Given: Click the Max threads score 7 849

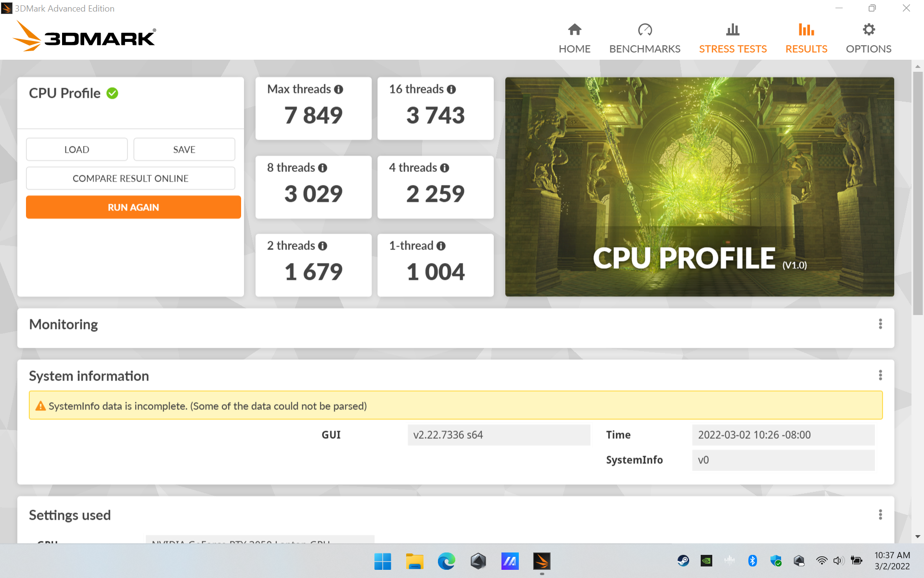Looking at the screenshot, I should [x=313, y=116].
